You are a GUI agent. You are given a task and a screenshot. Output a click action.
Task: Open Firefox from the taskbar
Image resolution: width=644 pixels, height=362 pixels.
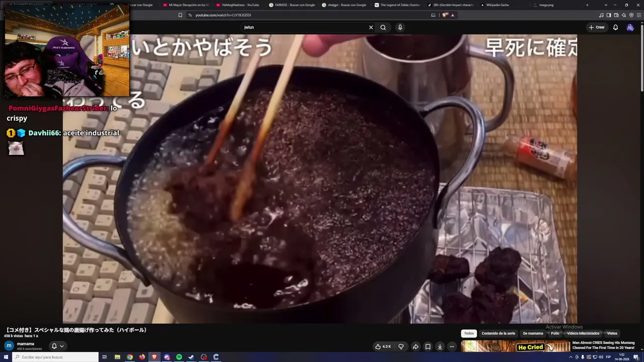142,357
